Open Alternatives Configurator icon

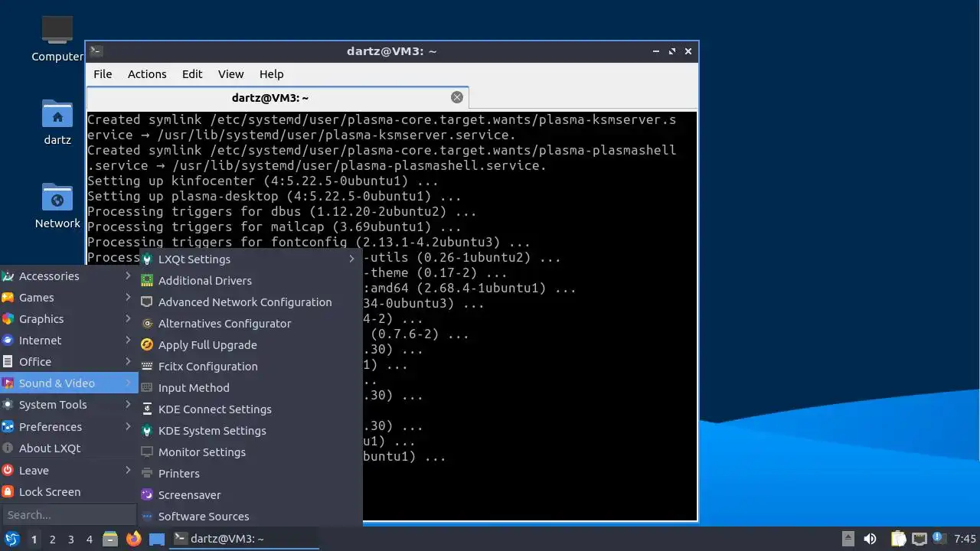[x=147, y=324]
